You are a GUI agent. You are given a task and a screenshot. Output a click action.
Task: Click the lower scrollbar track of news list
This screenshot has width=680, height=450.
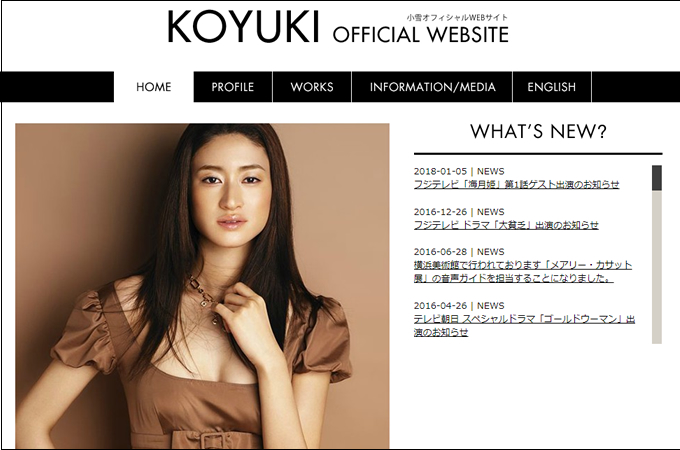[657, 267]
